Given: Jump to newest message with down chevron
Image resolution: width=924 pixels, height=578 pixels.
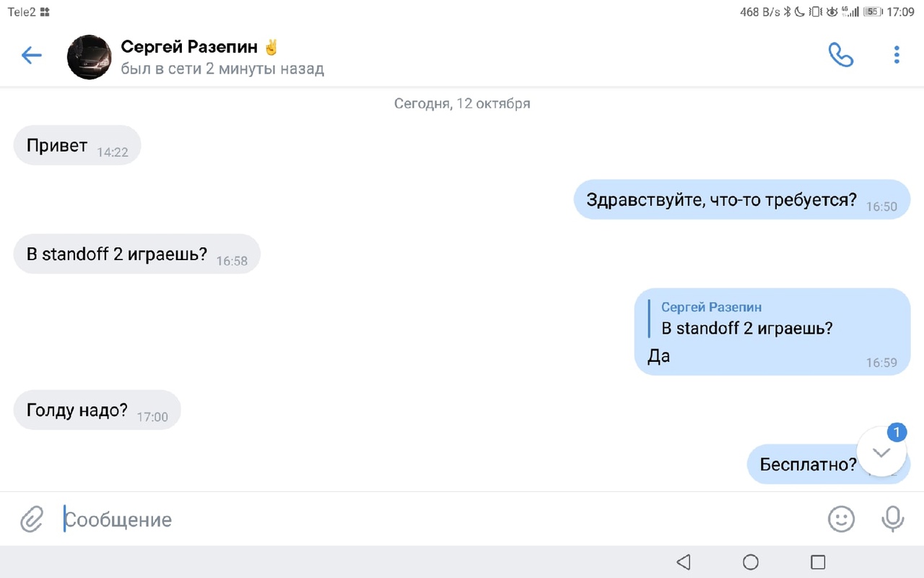Looking at the screenshot, I should [881, 452].
